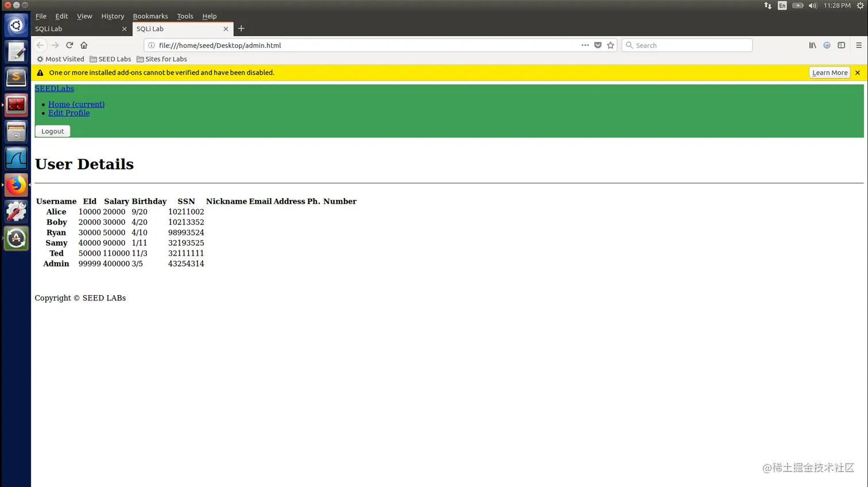This screenshot has height=487, width=868.
Task: Open the Library (history and bookmarks) icon
Action: click(x=812, y=45)
